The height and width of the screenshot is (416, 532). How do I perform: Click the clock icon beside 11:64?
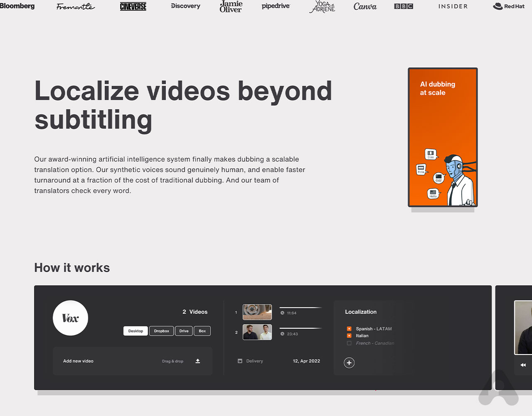click(x=283, y=313)
